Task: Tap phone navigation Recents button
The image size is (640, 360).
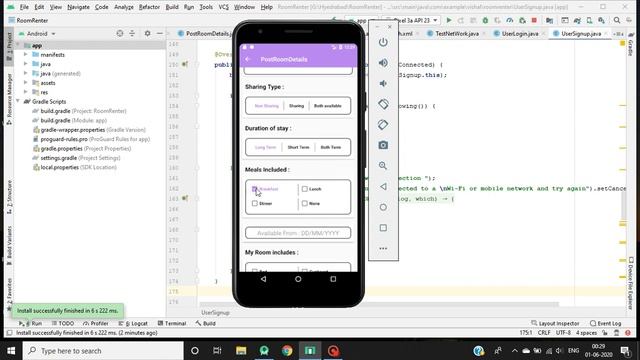Action: point(333,279)
